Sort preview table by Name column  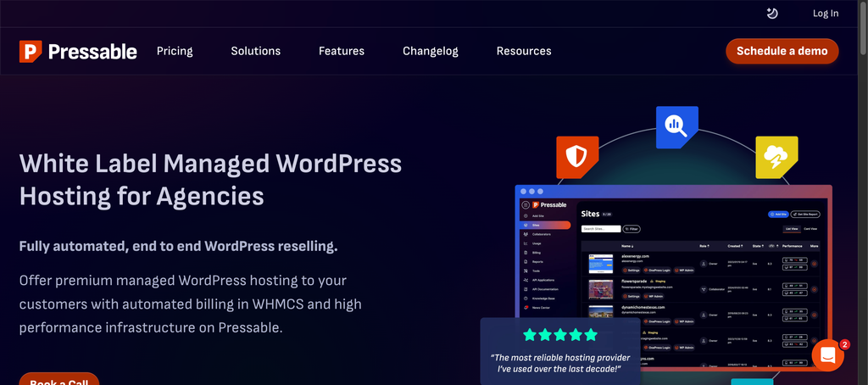click(627, 246)
